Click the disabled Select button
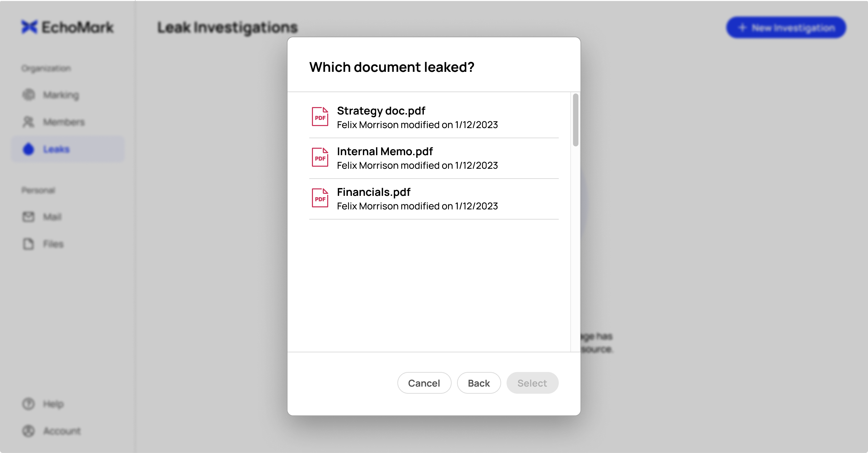Screen dimensions: 868x453 click(532, 383)
